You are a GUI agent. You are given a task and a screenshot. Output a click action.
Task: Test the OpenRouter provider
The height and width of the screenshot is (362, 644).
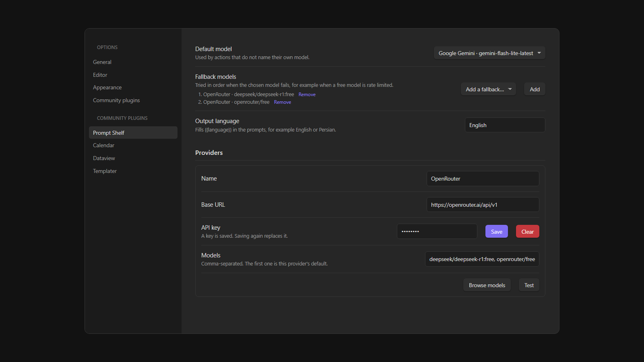(529, 285)
